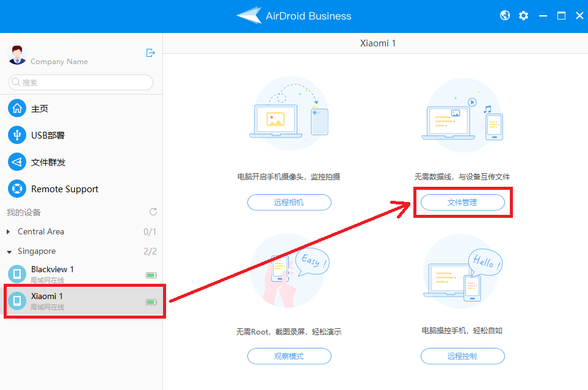
Task: Click the logout icon beside Company Name
Action: (150, 53)
